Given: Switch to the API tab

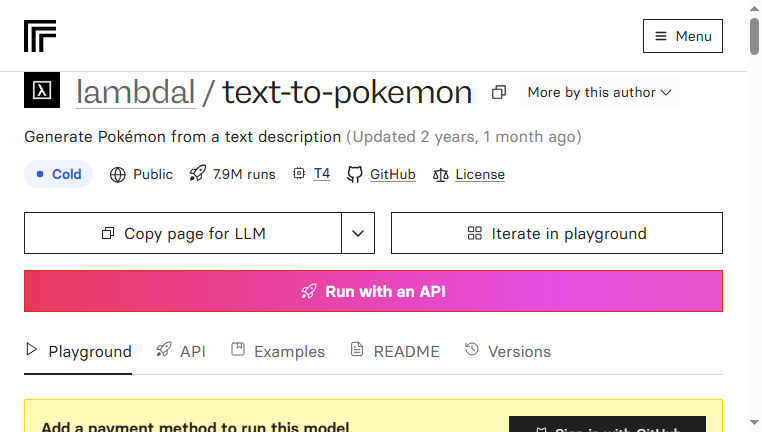Looking at the screenshot, I should tap(181, 351).
